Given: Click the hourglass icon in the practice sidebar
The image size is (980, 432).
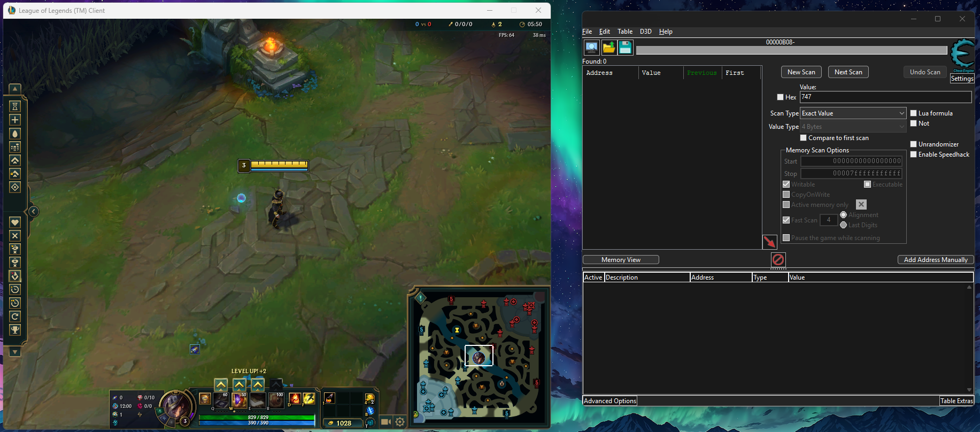Looking at the screenshot, I should [x=15, y=106].
